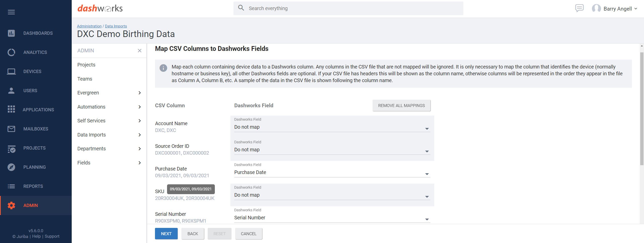The image size is (644, 243).
Task: Click version v5.6.0.0 text
Action: pos(36,231)
